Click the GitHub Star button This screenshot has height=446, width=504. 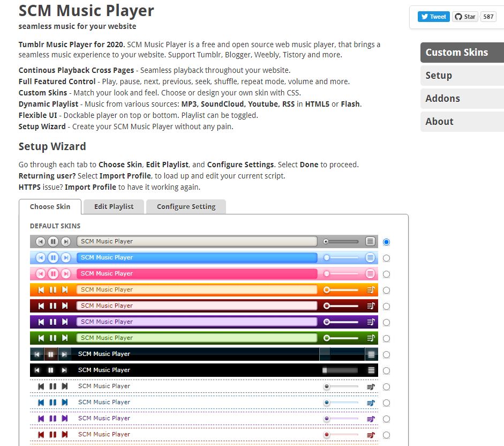pyautogui.click(x=465, y=17)
